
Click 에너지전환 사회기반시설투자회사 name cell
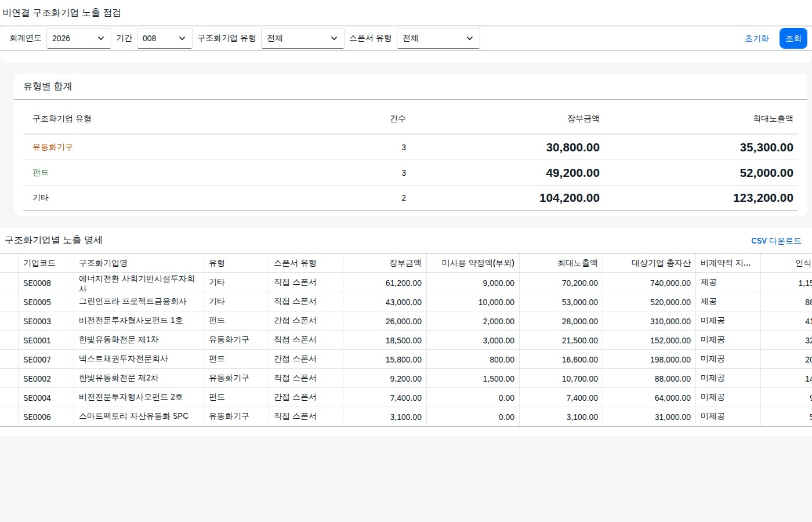139,283
